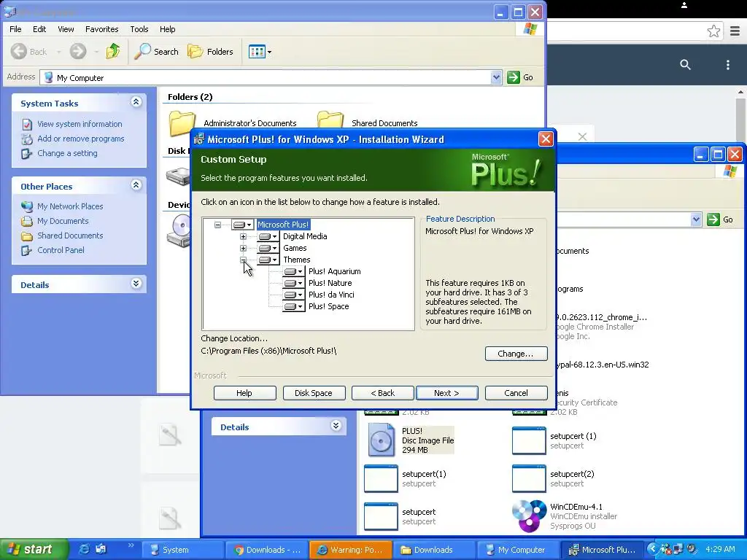Expand the Games tree node
Viewport: 747px width, 560px height.
coord(243,248)
